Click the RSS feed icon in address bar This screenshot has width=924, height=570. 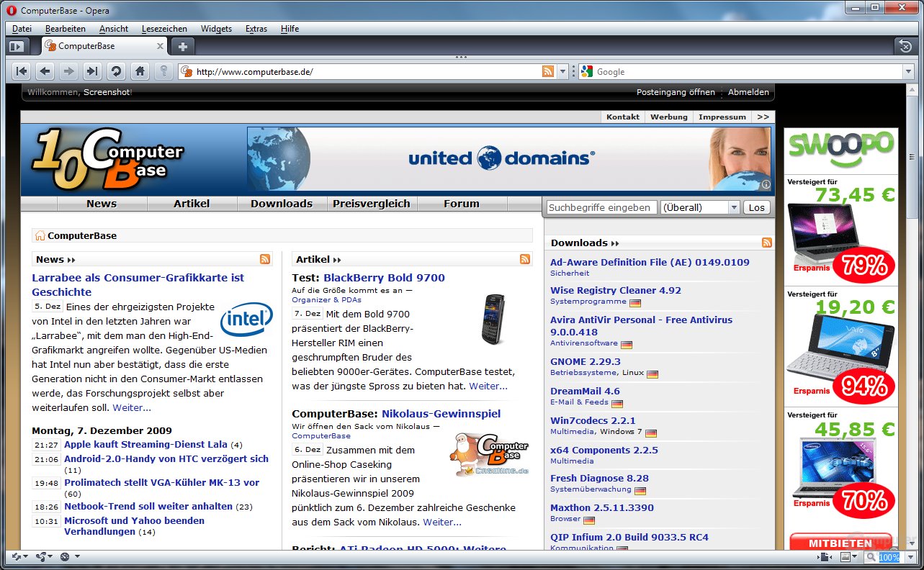(548, 71)
